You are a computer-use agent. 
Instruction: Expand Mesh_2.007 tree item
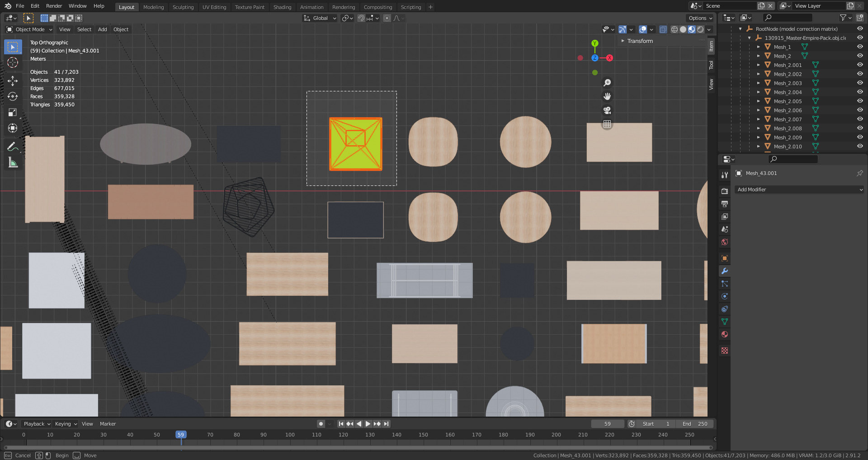click(x=759, y=119)
